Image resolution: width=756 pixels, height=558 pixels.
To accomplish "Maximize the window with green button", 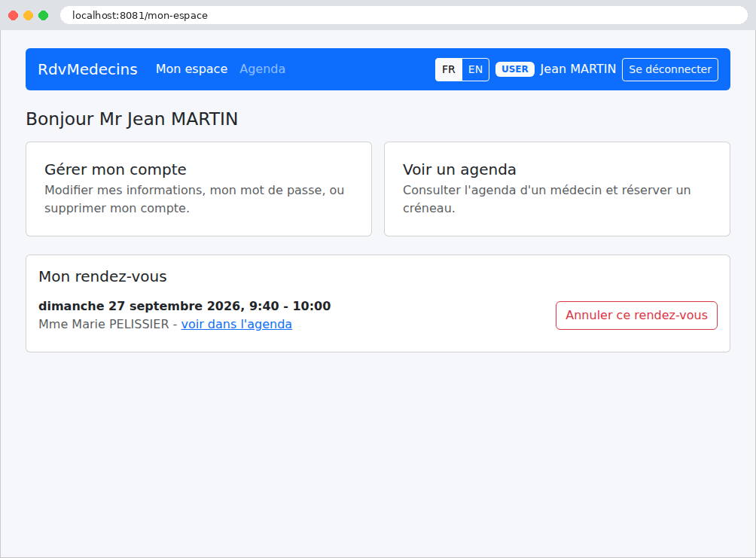I will coord(44,15).
